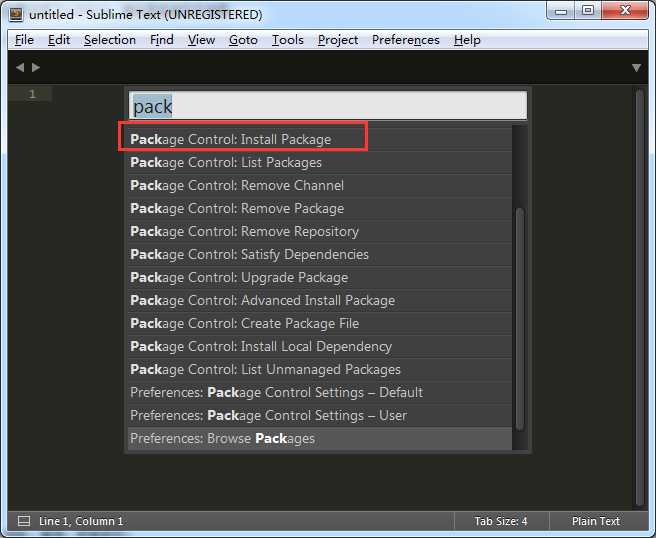656x538 pixels.
Task: Select Package Control: Install Package
Action: [x=320, y=139]
